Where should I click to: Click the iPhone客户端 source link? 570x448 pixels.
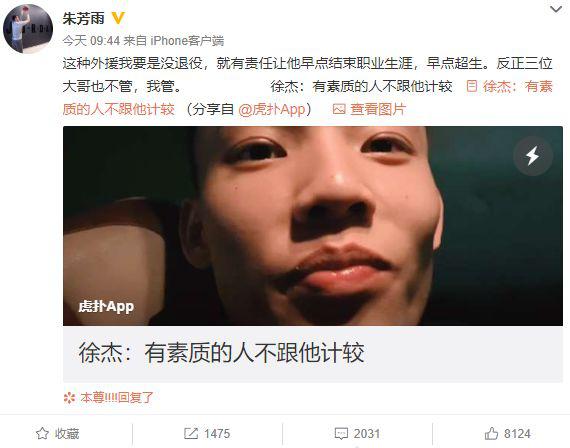click(x=187, y=41)
